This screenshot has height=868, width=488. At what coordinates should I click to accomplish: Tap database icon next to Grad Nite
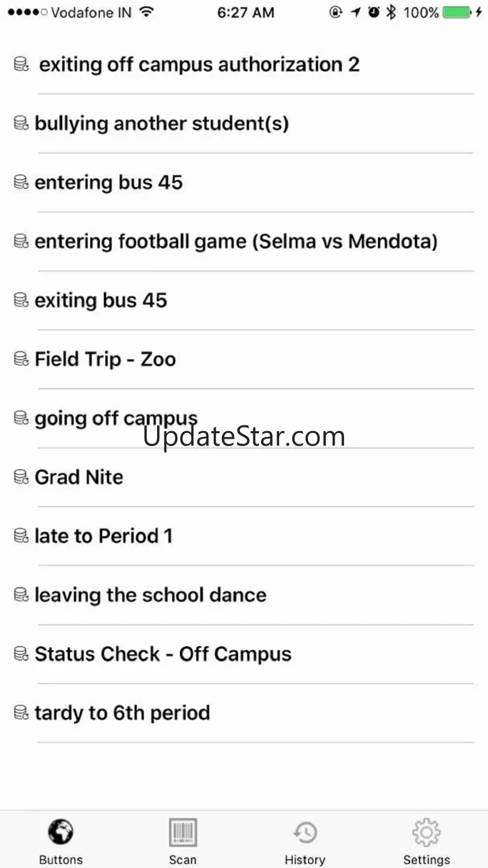(21, 477)
